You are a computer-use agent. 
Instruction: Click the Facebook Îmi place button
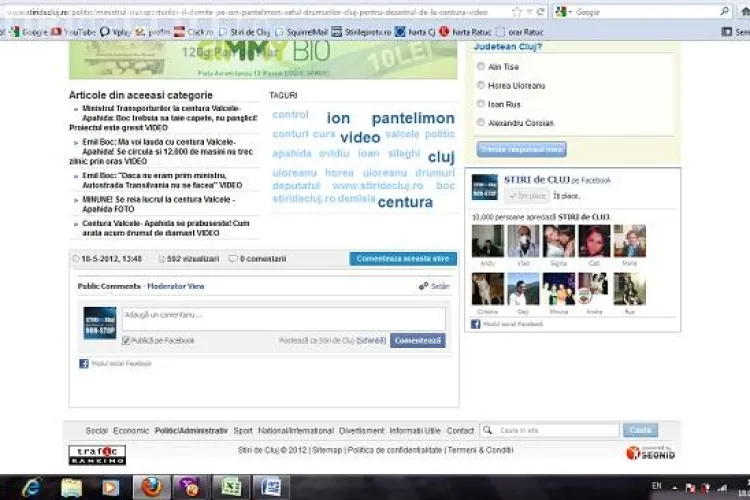tap(528, 196)
